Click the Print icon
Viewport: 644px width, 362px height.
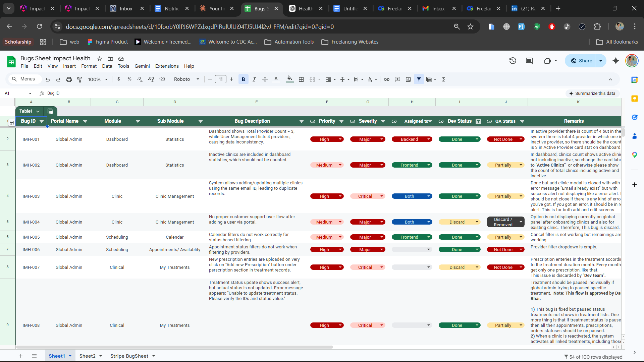69,79
